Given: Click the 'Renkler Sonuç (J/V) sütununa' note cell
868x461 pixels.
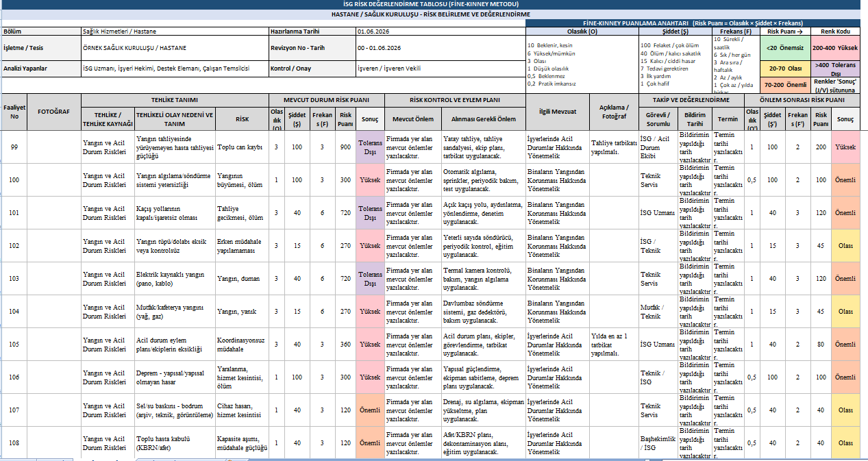Looking at the screenshot, I should click(x=835, y=86).
